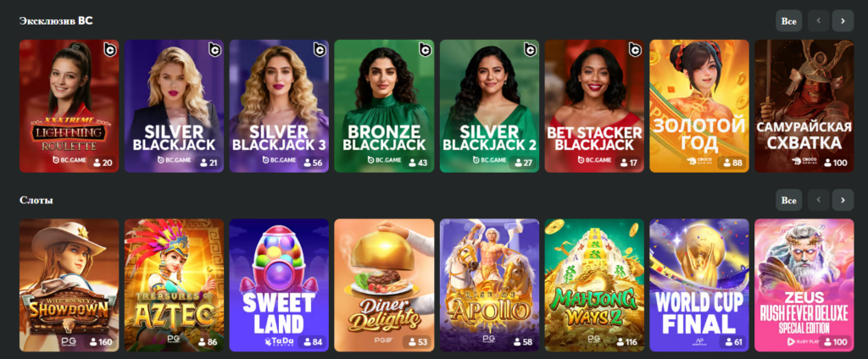
Task: Show all games in Эксклюзив BC section
Action: (x=789, y=21)
